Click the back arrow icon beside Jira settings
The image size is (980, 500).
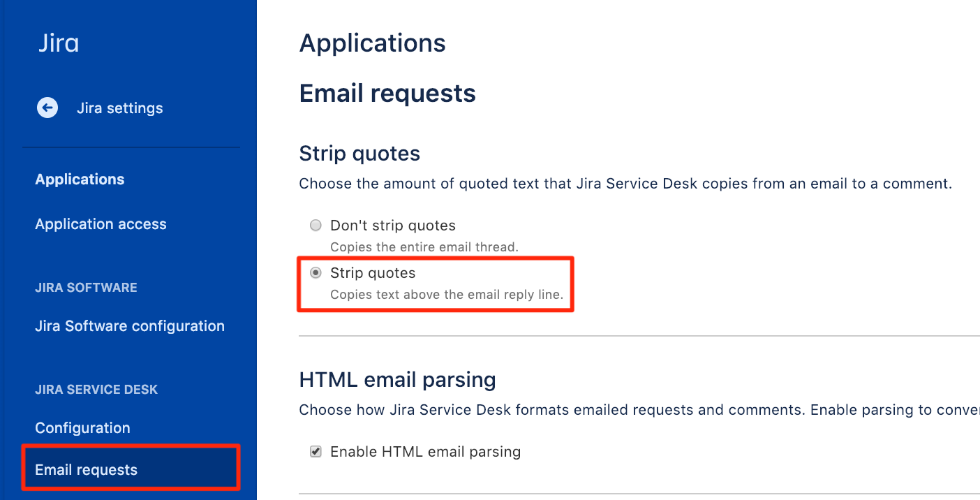pos(47,108)
